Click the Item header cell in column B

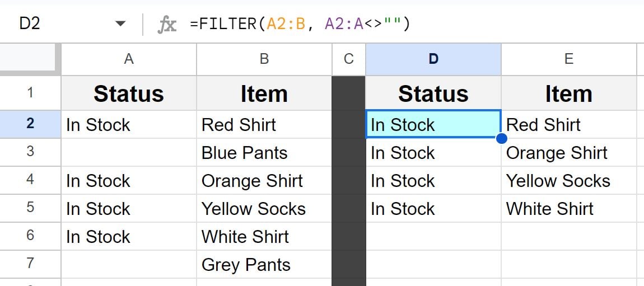pos(264,93)
